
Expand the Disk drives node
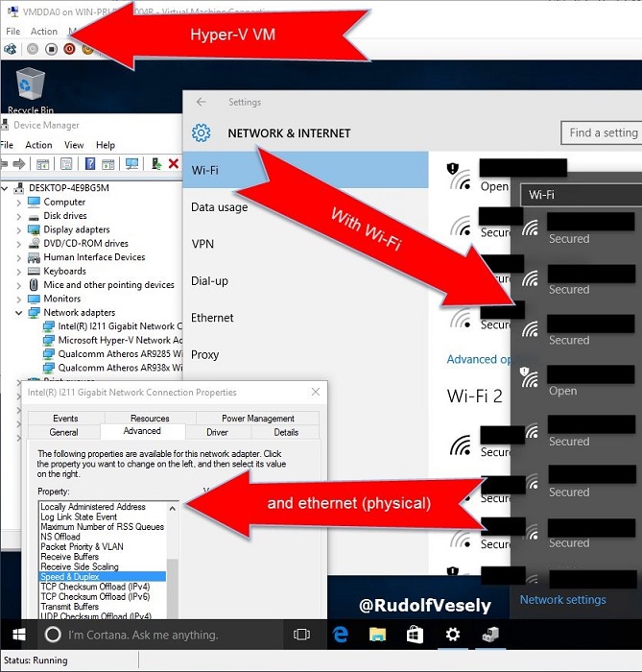[18, 216]
